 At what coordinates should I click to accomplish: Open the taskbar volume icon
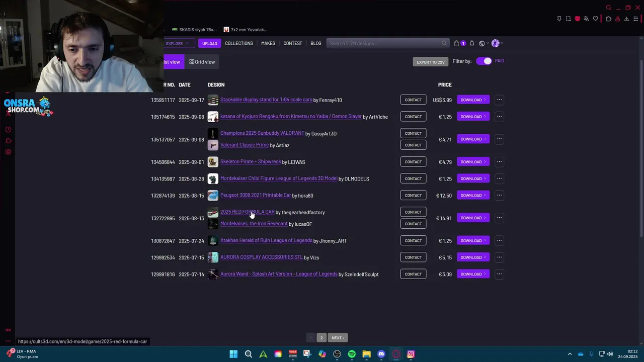(x=610, y=354)
